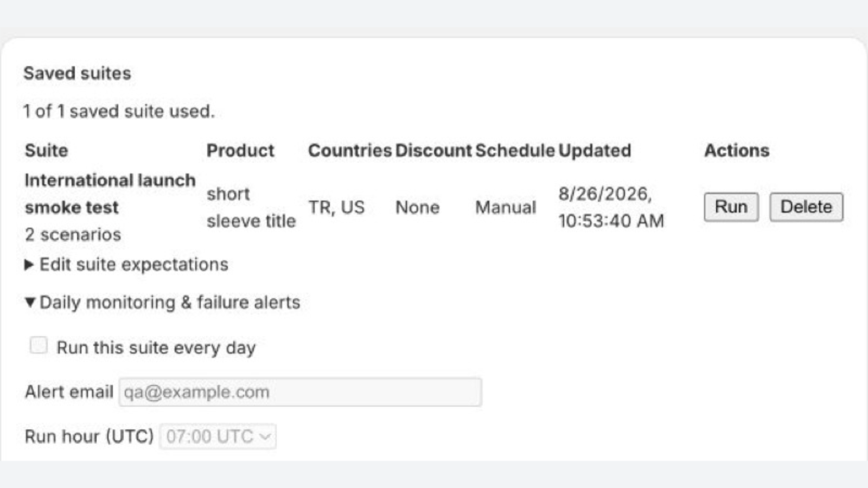Run the International launch smoke test suite

point(731,207)
